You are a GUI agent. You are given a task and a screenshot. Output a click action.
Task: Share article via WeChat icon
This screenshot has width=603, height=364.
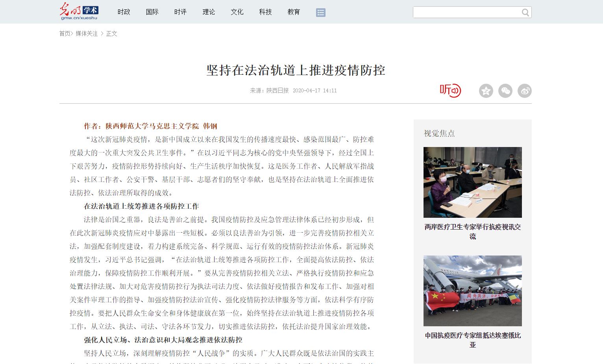(505, 91)
